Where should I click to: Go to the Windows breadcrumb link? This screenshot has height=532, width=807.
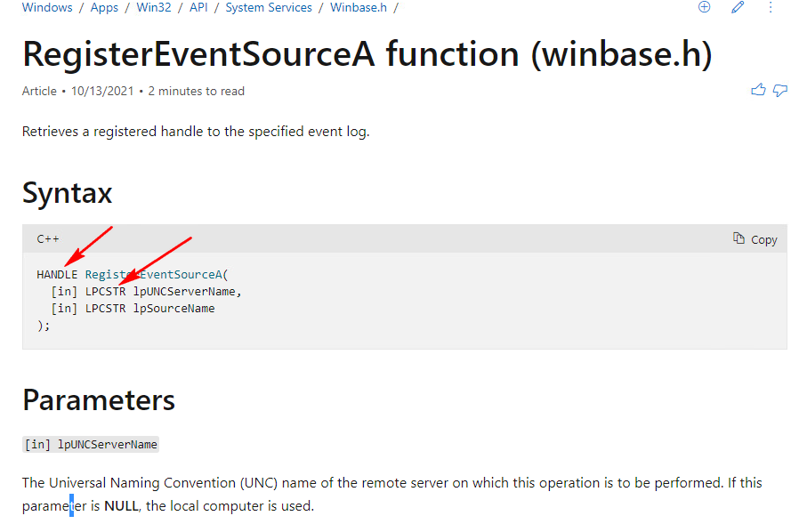coord(47,7)
